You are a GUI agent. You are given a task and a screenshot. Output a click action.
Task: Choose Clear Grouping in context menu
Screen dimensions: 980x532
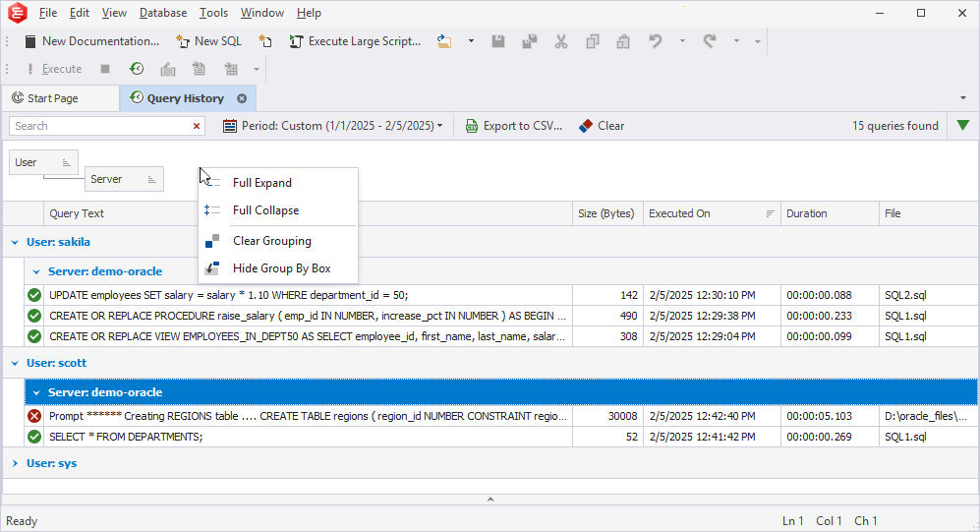[278, 241]
